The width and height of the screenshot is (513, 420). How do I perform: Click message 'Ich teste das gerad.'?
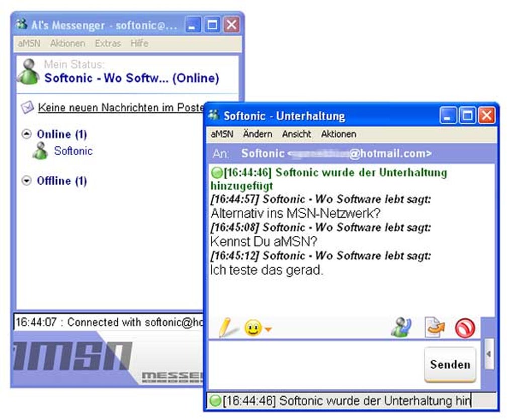click(x=267, y=270)
